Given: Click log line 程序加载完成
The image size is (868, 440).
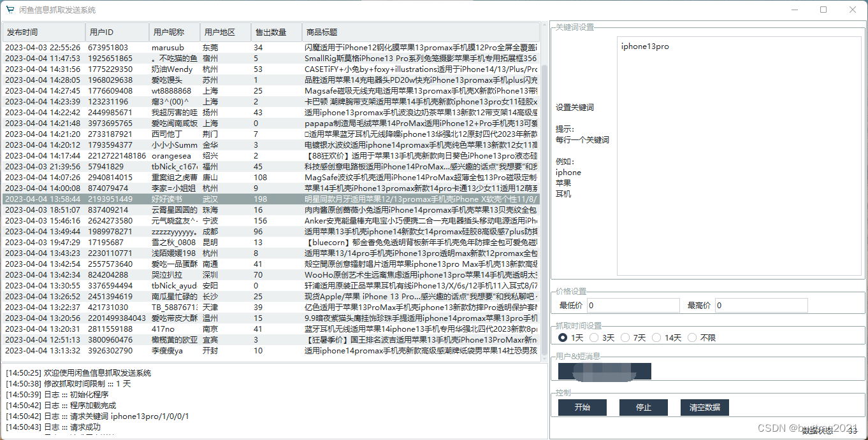Looking at the screenshot, I should (61, 406).
